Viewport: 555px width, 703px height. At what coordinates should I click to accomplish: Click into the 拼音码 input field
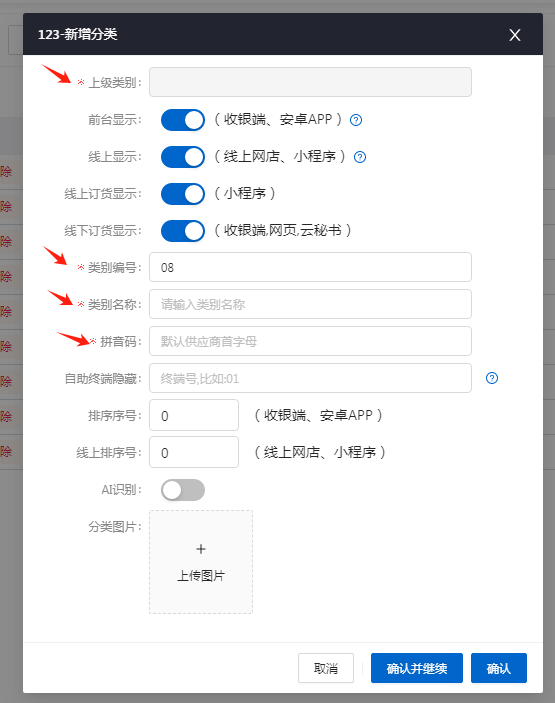(310, 341)
